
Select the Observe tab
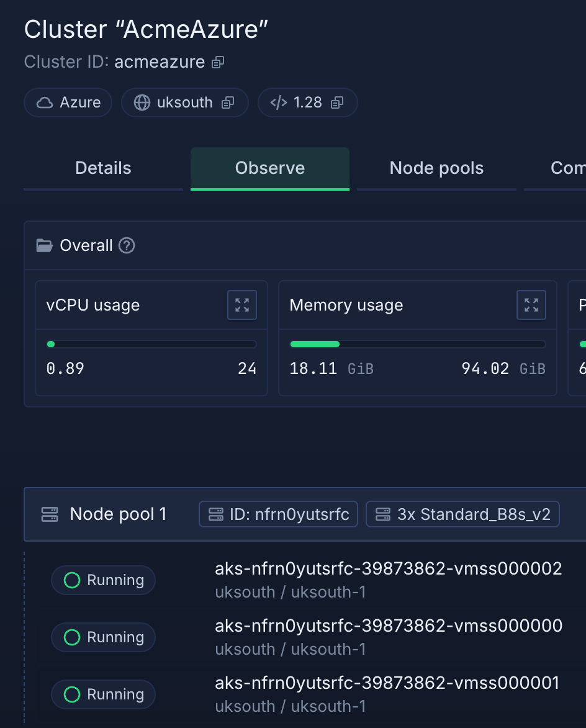click(x=270, y=168)
